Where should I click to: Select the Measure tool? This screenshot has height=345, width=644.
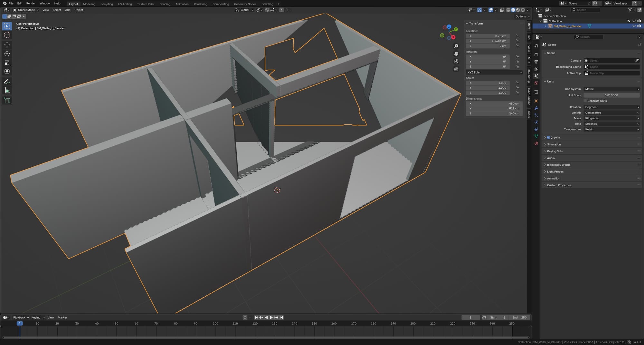7,91
